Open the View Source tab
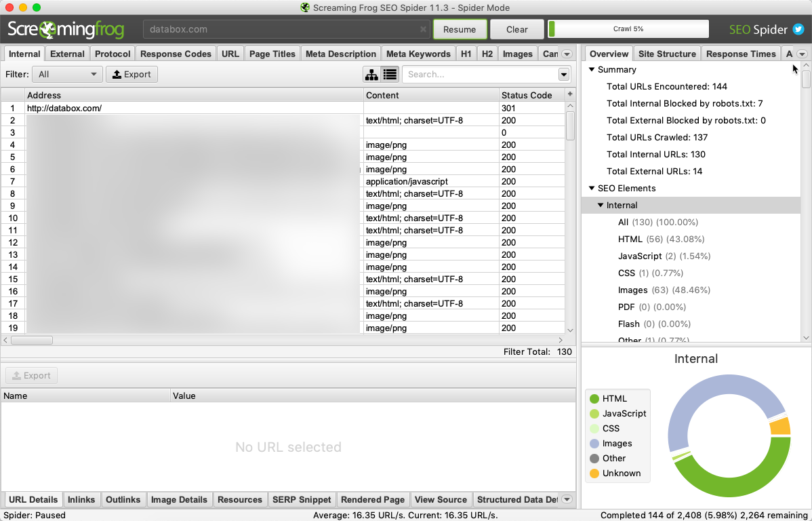Image resolution: width=812 pixels, height=521 pixels. pyautogui.click(x=441, y=500)
